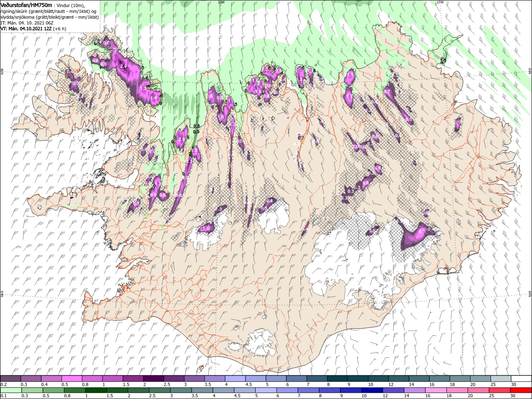Pick the green-row legend swatch from 2 to 2.5
The height and width of the screenshot is (399, 532).
138,390
